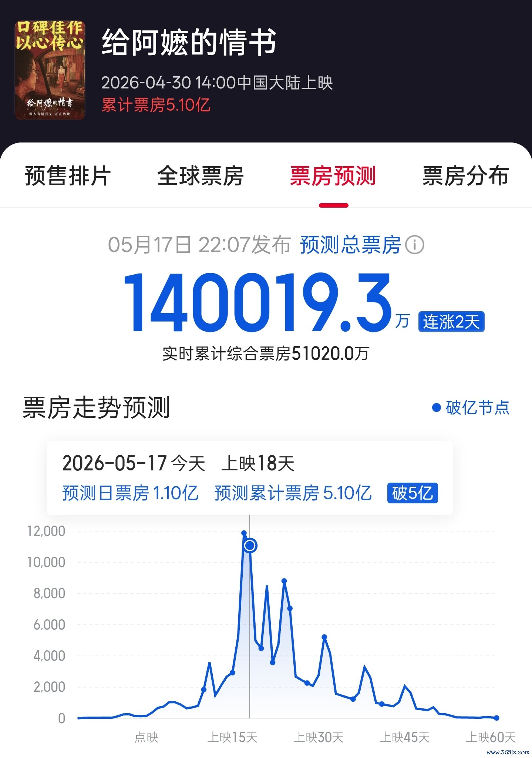532x758 pixels.
Task: Switch to the 预售排片 tab
Action: pyautogui.click(x=68, y=176)
